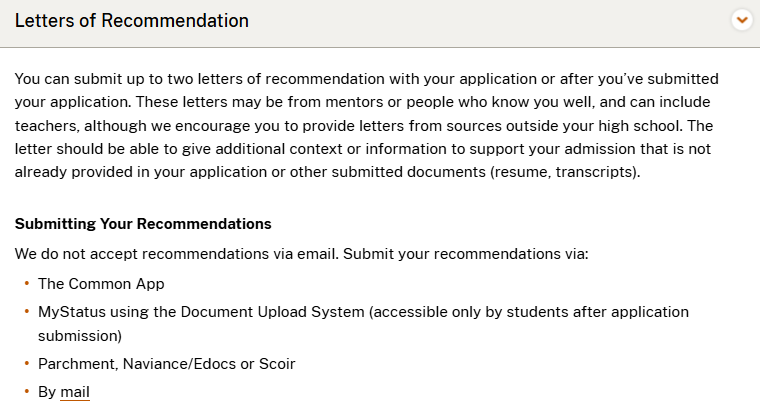Click the "(accessible only by students after application" text
Viewport: 760px width, 405px height.
(529, 312)
